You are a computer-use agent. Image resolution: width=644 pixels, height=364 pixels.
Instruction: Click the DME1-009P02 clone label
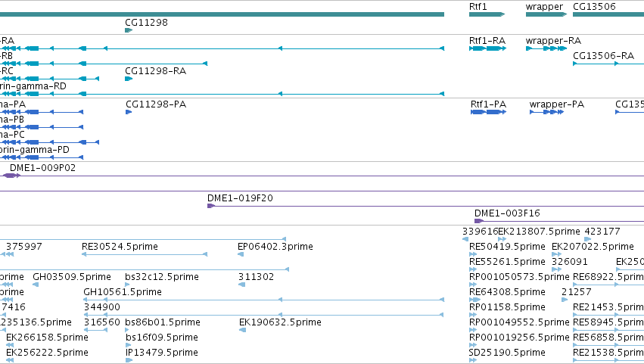coord(42,168)
